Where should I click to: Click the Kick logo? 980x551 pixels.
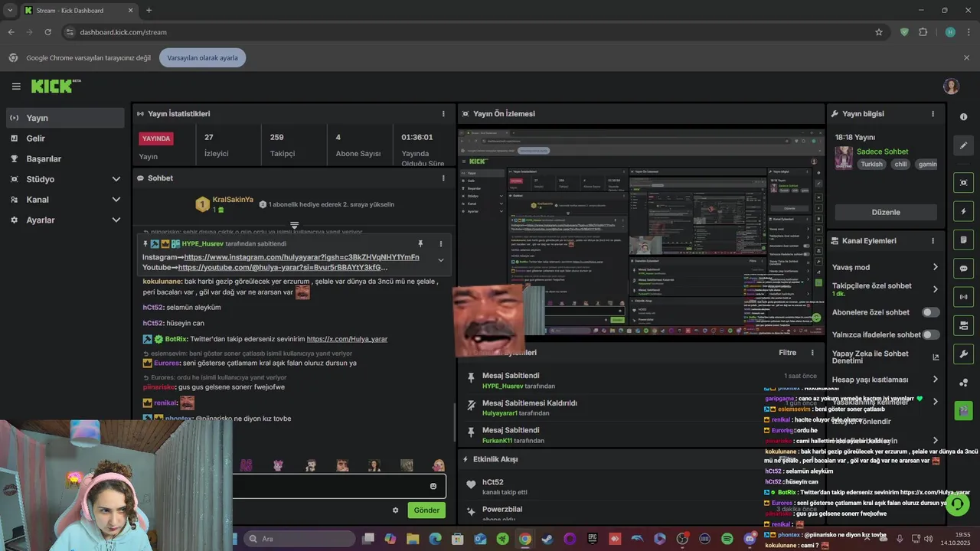coord(55,86)
